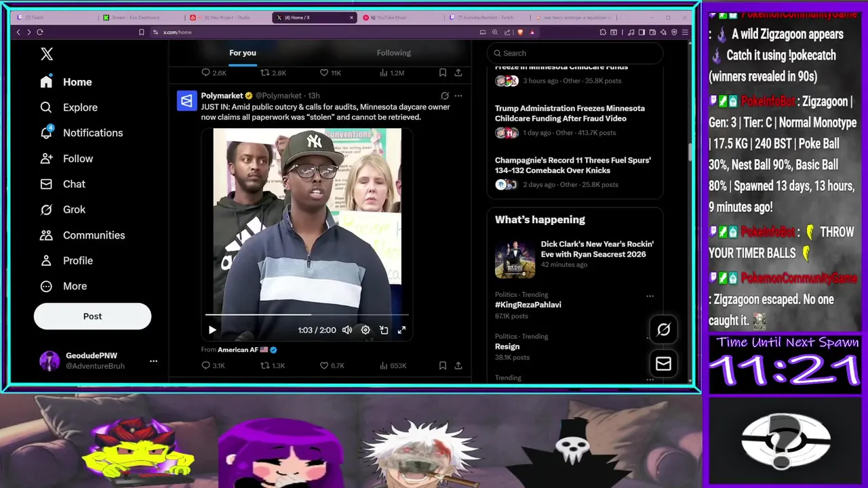This screenshot has height=488, width=868.
Task: Expand the video to fullscreen
Action: point(401,330)
